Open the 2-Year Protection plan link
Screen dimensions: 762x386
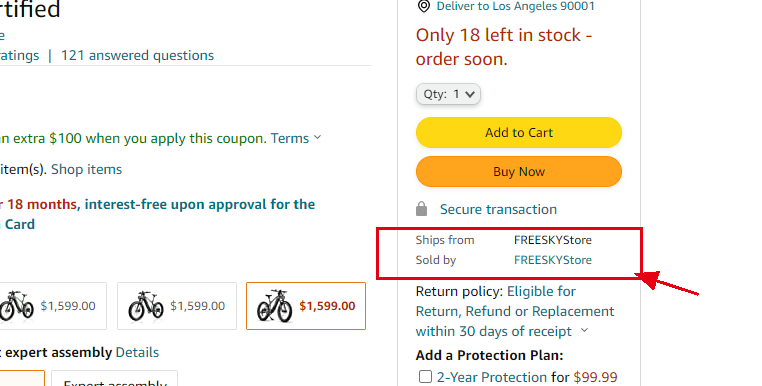[x=492, y=377]
